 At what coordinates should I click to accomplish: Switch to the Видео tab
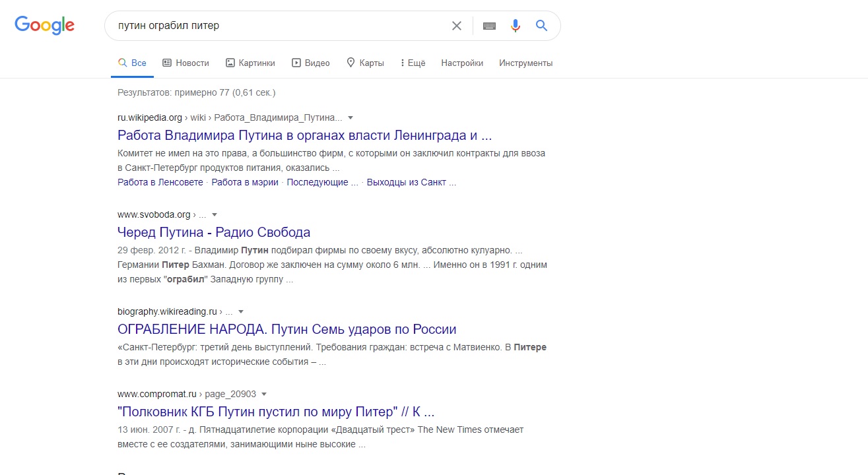(x=311, y=63)
